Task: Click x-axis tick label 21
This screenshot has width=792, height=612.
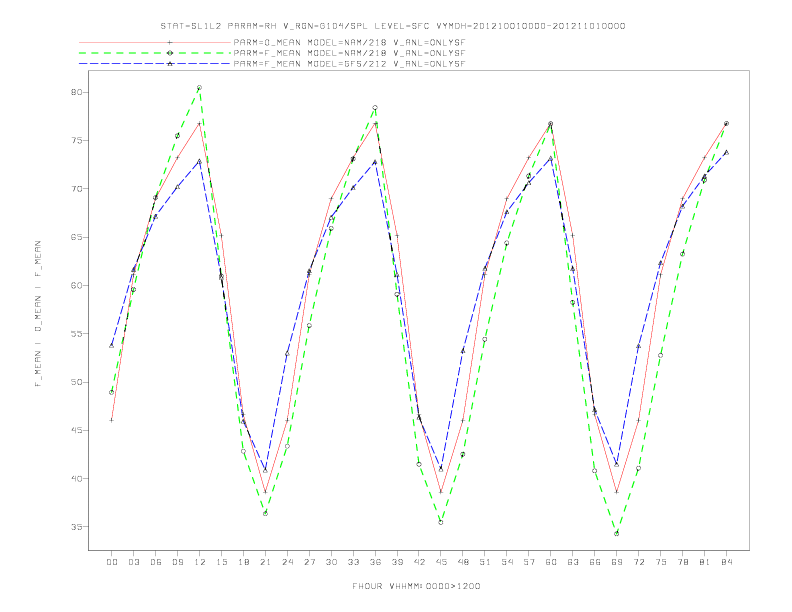Action: 265,562
